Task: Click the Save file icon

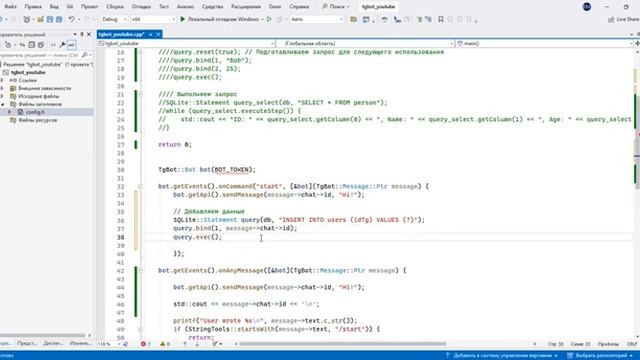Action: pos(50,19)
